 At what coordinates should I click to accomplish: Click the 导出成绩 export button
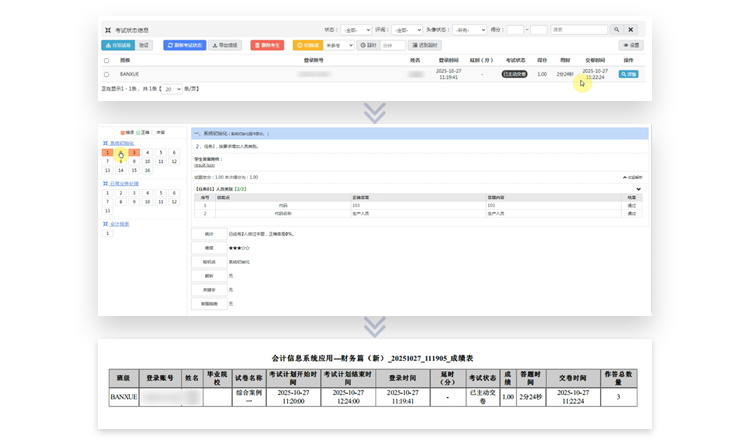coord(225,45)
